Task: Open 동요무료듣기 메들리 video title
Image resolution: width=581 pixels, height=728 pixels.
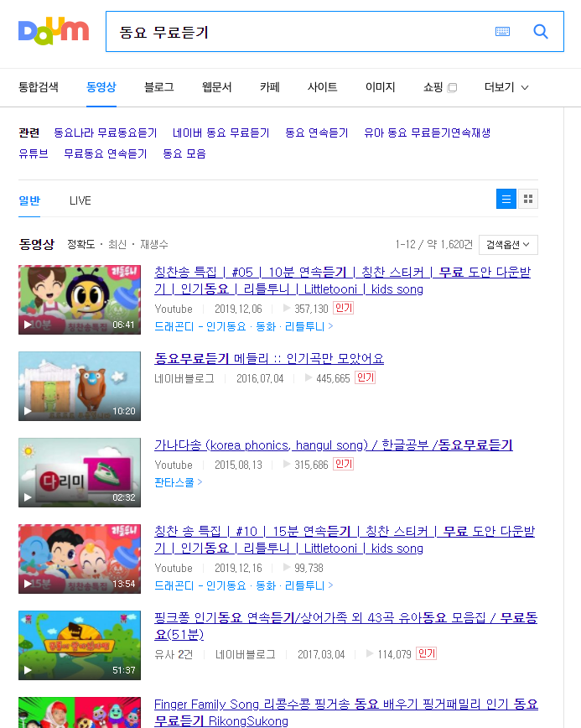Action: 269,358
